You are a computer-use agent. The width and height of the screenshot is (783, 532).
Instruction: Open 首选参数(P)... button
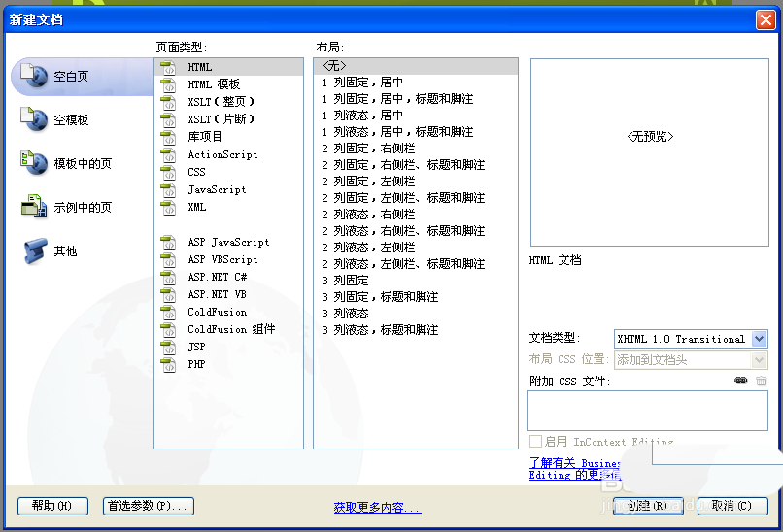pos(149,506)
